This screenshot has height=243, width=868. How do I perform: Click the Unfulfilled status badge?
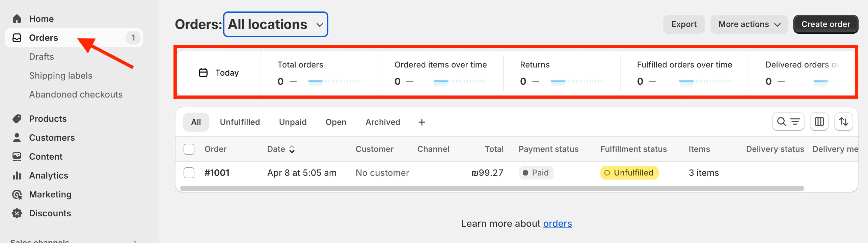click(629, 173)
